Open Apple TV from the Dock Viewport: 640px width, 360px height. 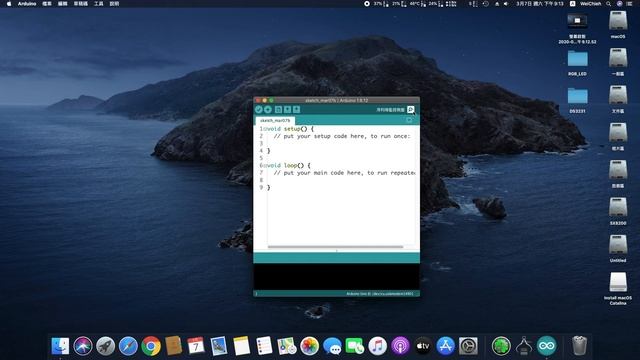click(x=423, y=346)
